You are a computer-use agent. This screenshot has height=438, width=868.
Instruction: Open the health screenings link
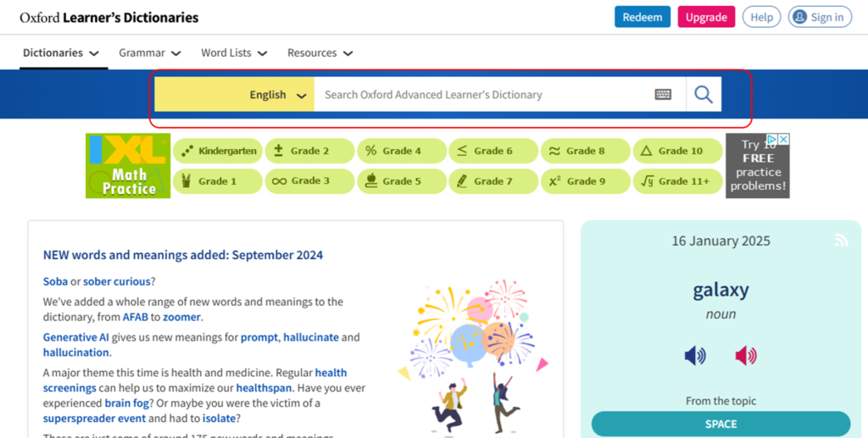(195, 380)
